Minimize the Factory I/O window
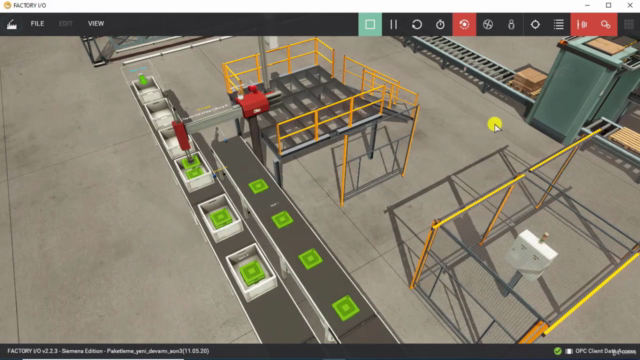 point(587,5)
